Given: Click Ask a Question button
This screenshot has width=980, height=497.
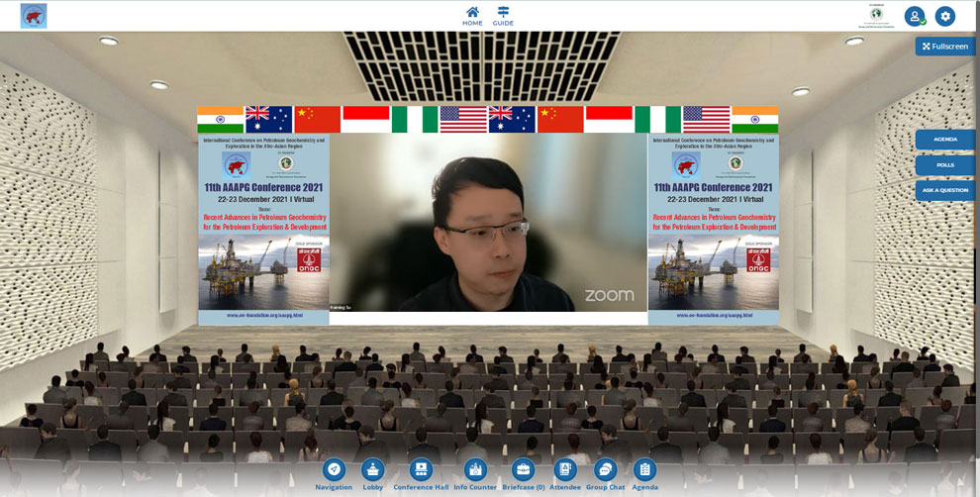Looking at the screenshot, I should pyautogui.click(x=945, y=190).
